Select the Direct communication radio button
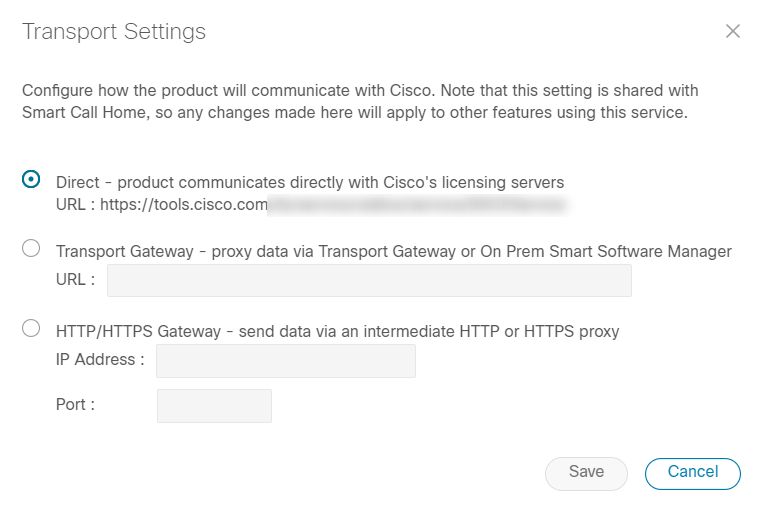Screen dimensions: 761x510 (32, 180)
